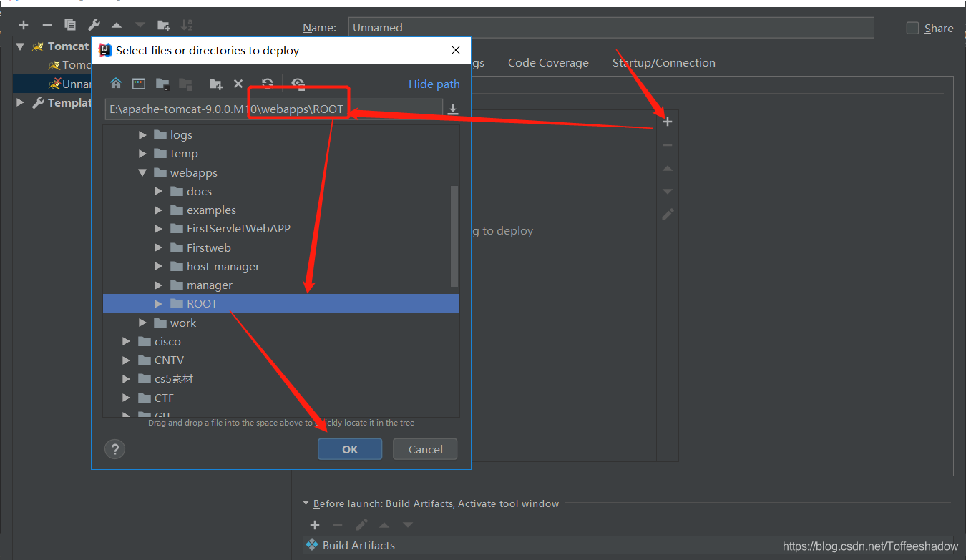Open edit templates wrench icon

pos(94,25)
